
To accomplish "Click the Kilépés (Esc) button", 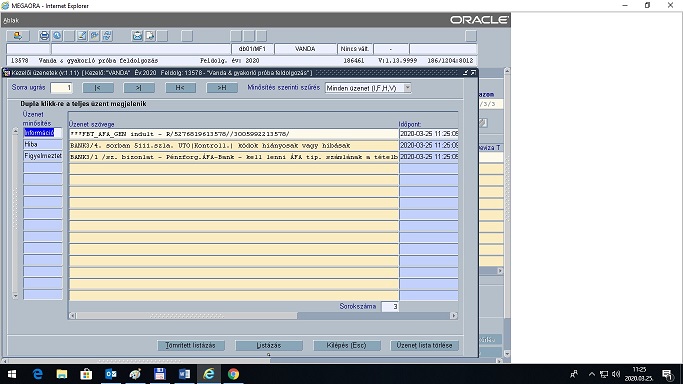I will 347,345.
